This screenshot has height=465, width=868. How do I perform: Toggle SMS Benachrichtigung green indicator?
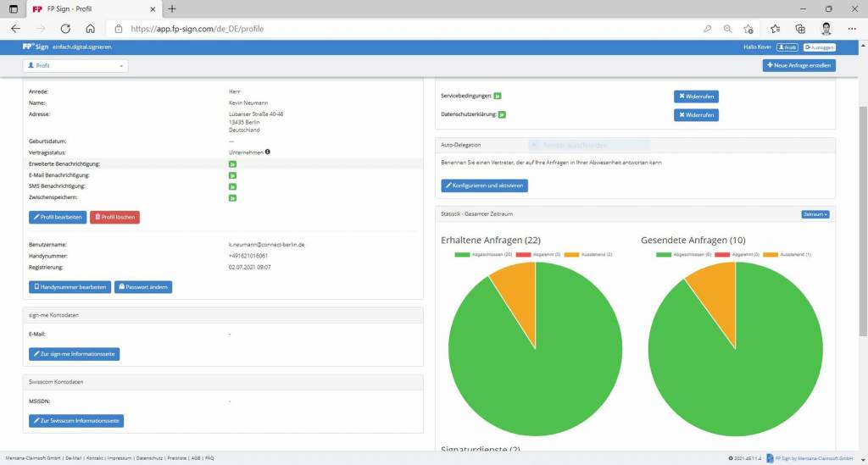(x=232, y=186)
